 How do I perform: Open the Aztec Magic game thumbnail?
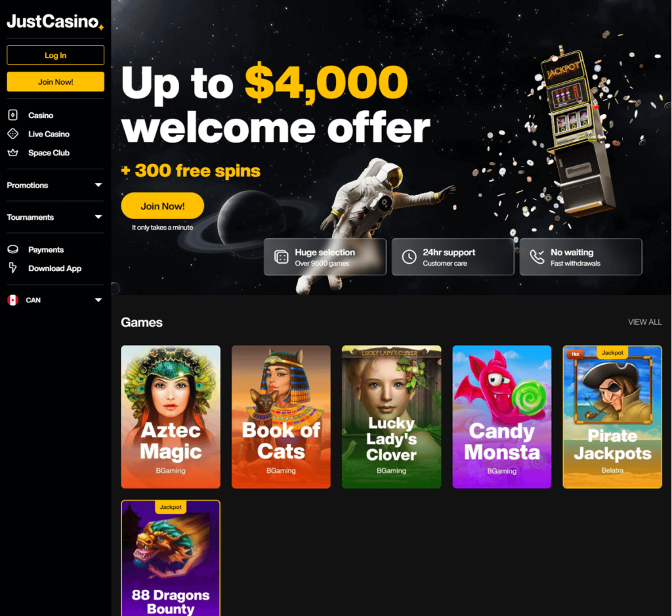click(171, 417)
